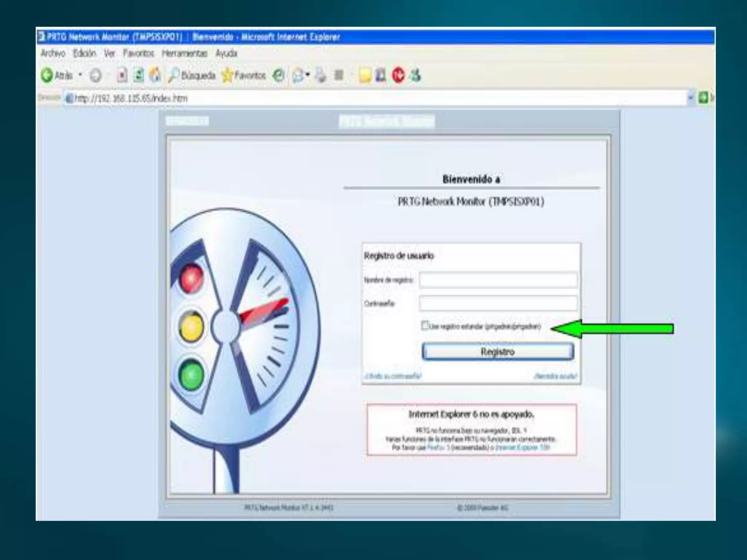747x560 pixels.
Task: Click the Print toolbar icon
Action: pos(321,75)
